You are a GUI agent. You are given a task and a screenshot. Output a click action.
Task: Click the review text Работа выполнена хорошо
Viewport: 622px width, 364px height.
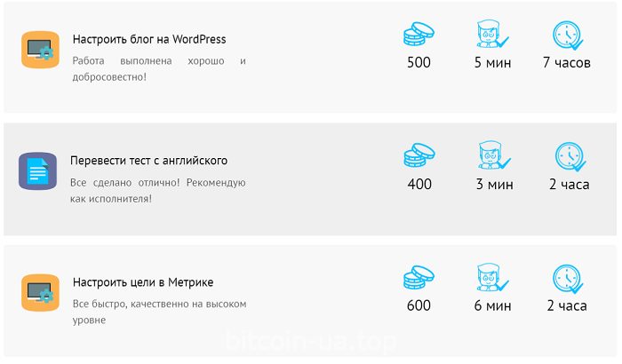coord(159,68)
